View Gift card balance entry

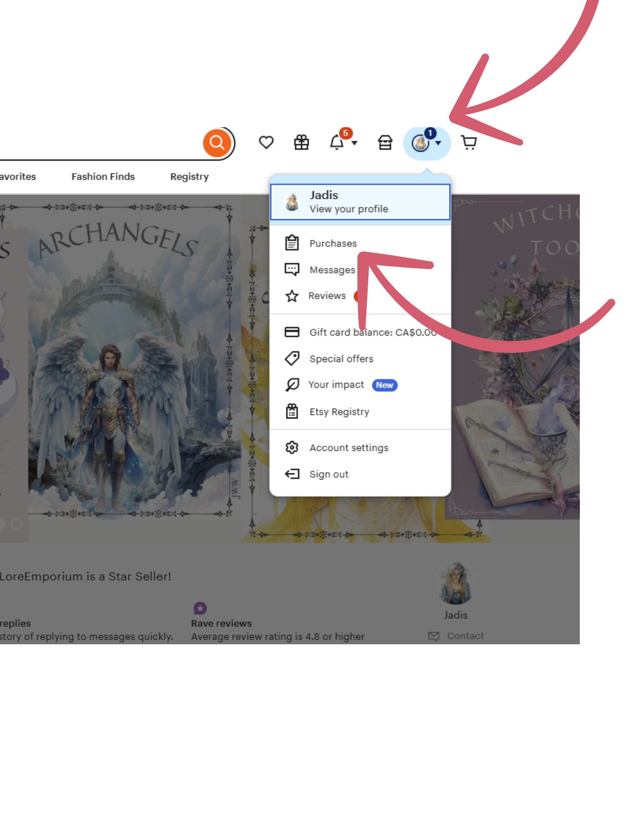[x=360, y=332]
